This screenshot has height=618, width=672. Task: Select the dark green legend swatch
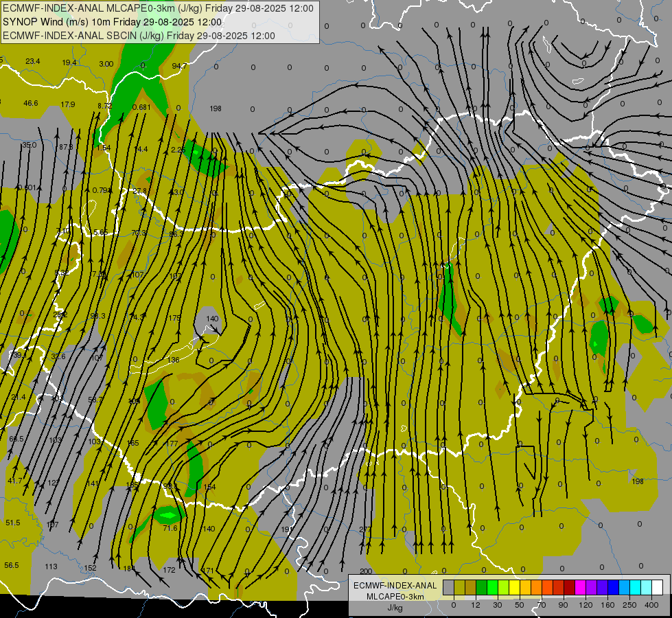click(x=482, y=587)
